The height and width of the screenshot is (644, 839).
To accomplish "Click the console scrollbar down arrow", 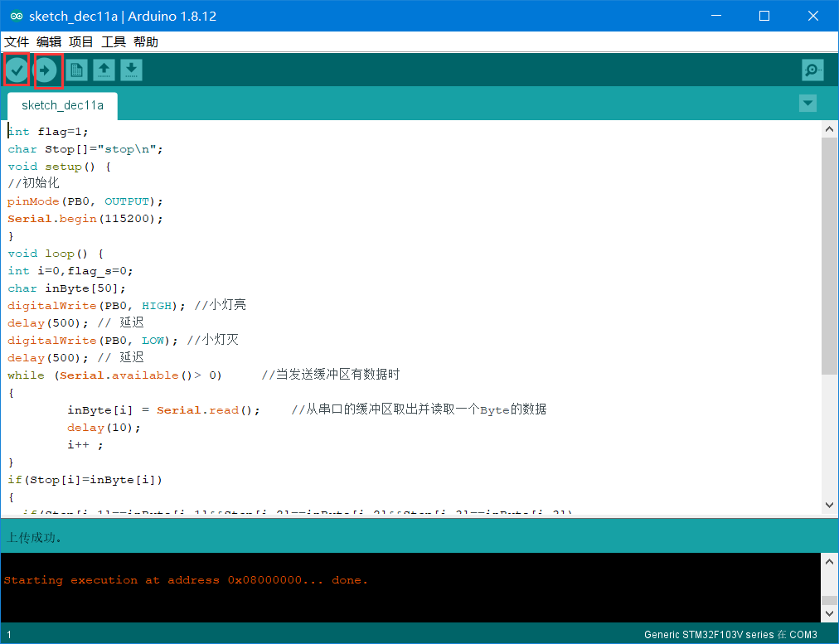I will click(x=829, y=613).
